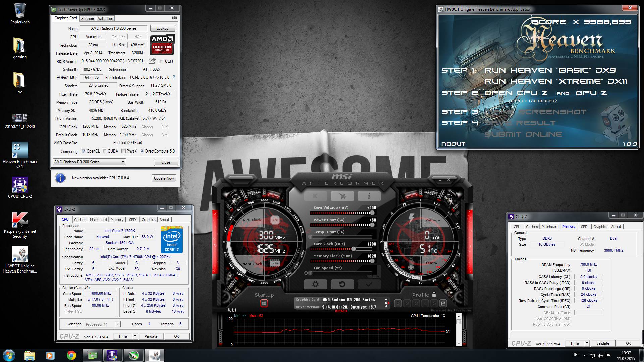Select Afterburner profile slot 1
Viewport: 644px width, 362px height.
coord(398,303)
